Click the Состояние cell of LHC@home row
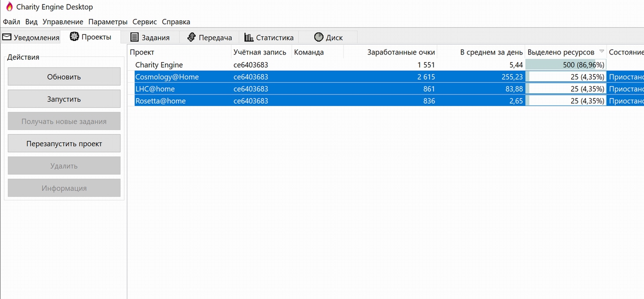This screenshot has height=299, width=644. (626, 89)
